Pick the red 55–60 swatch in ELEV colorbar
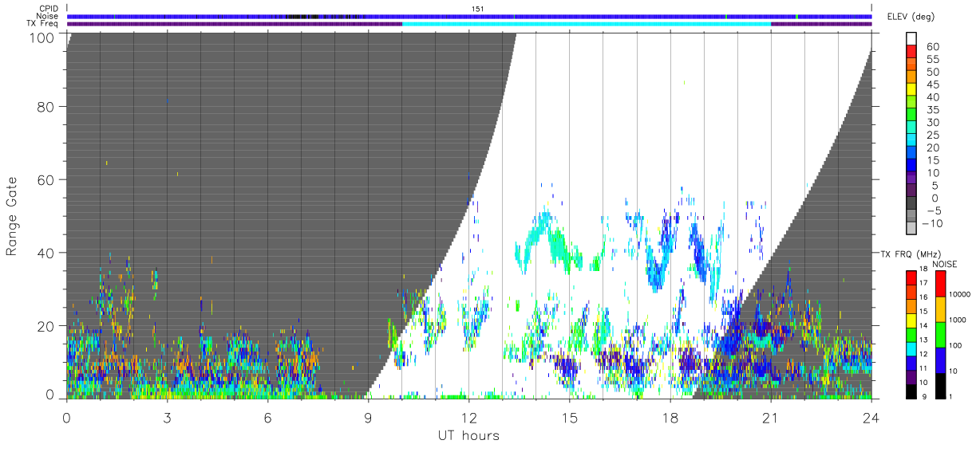980x452 pixels. point(912,53)
